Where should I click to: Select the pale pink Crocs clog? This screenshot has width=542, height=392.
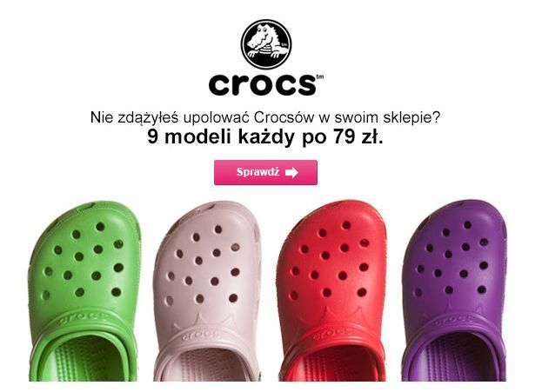pos(207,291)
